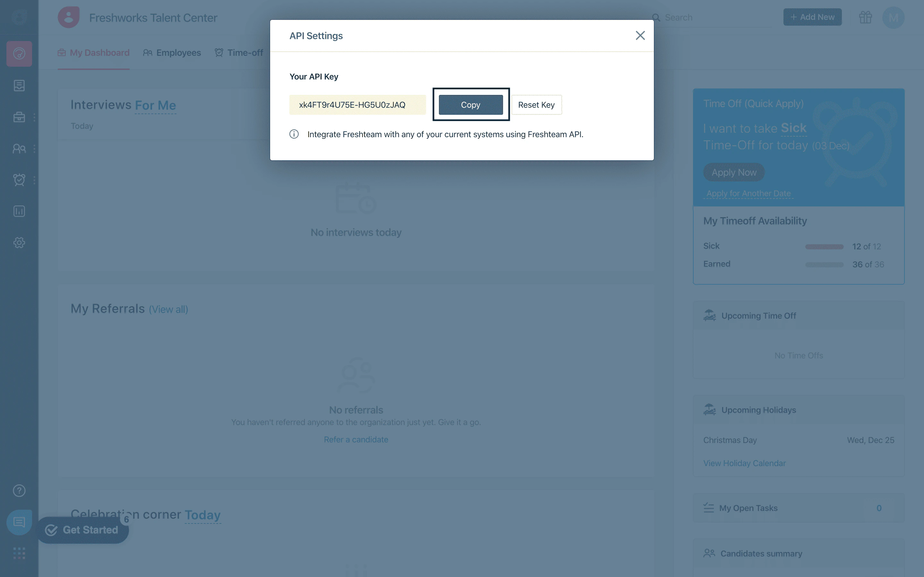924x577 pixels.
Task: Click the Copy API key button
Action: tap(470, 105)
